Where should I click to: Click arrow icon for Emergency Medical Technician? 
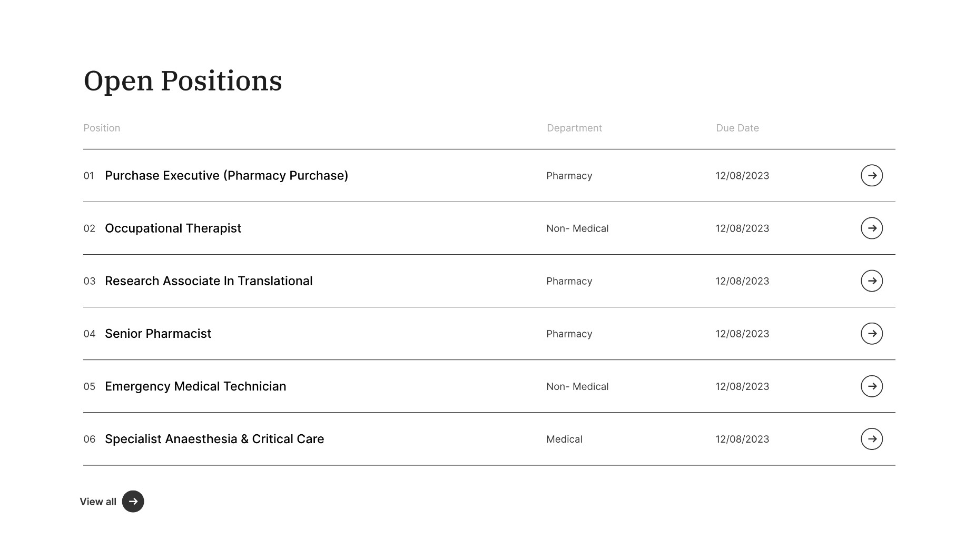tap(871, 386)
